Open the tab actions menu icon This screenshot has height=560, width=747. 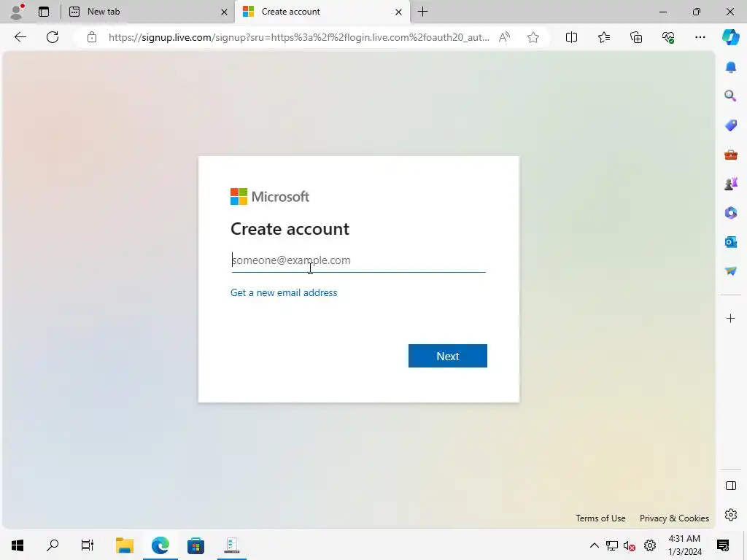(x=44, y=12)
